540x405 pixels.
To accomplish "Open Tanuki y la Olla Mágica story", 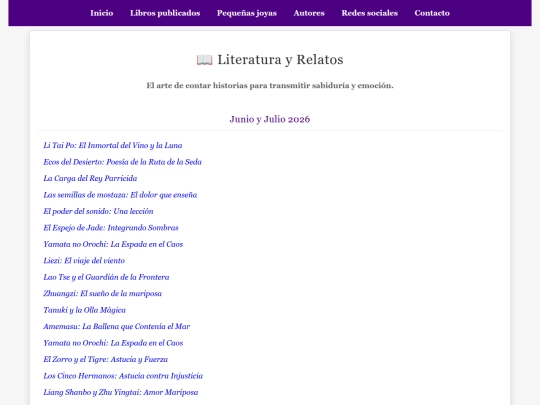I will click(x=84, y=310).
